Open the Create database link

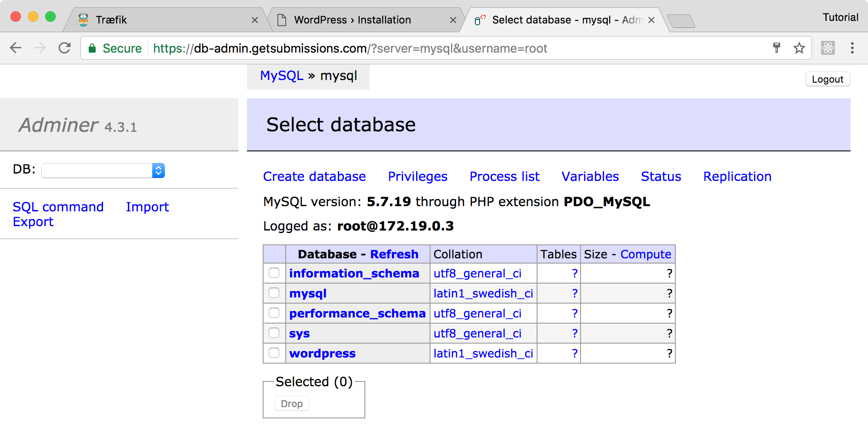314,177
